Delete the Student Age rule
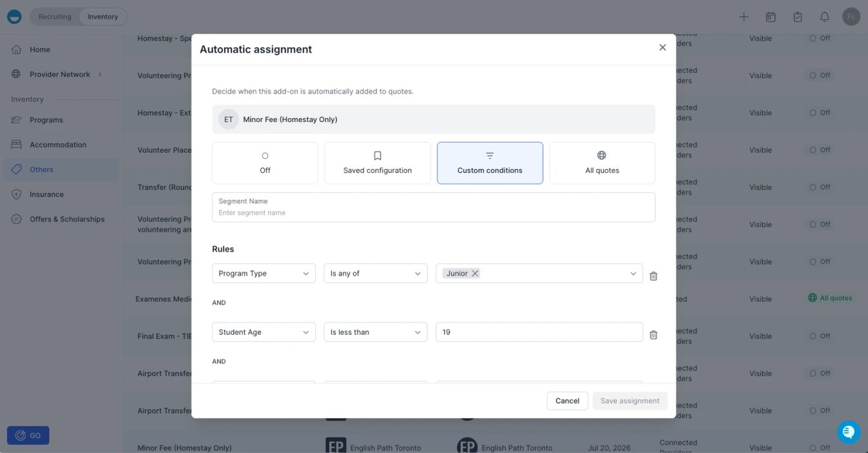 tap(653, 335)
